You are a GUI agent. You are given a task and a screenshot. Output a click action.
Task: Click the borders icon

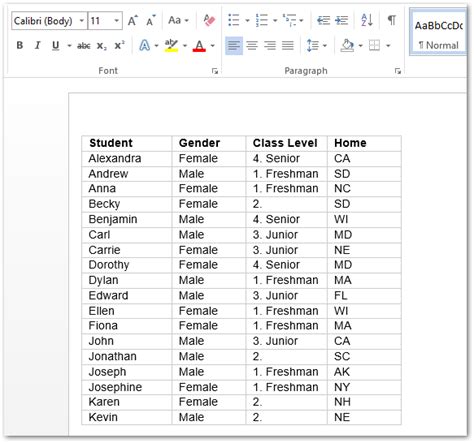pyautogui.click(x=375, y=45)
